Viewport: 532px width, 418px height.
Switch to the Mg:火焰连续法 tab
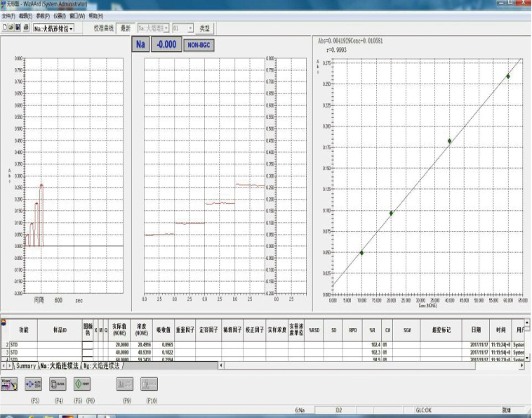point(102,366)
